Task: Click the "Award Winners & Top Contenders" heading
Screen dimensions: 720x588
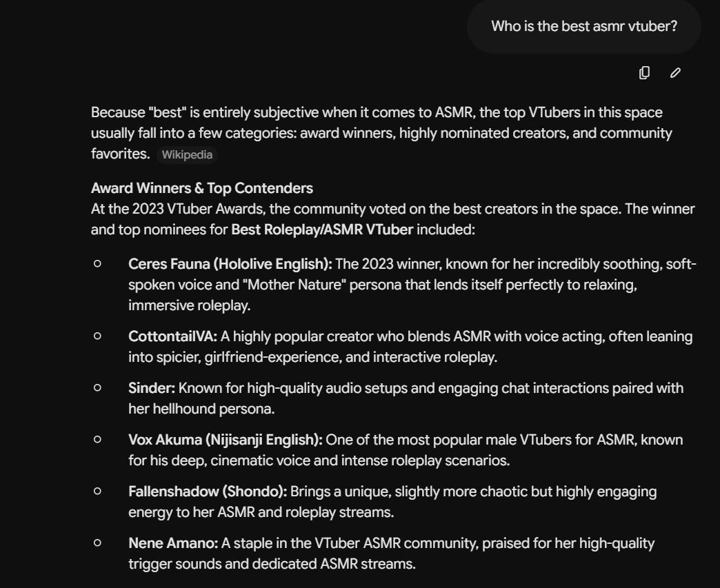Action: coord(201,188)
